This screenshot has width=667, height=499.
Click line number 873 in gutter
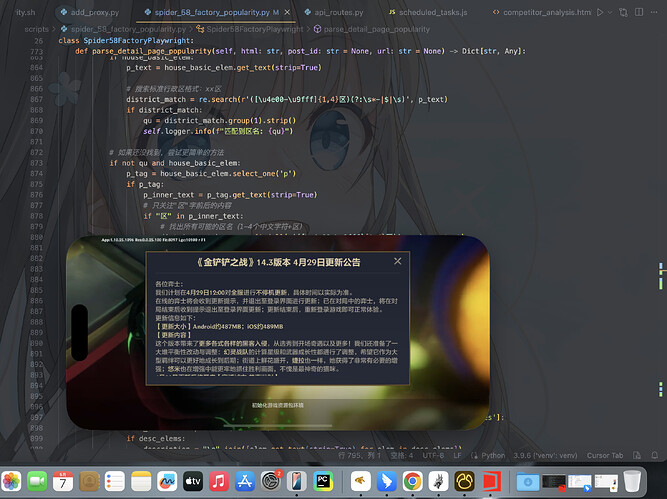37,163
